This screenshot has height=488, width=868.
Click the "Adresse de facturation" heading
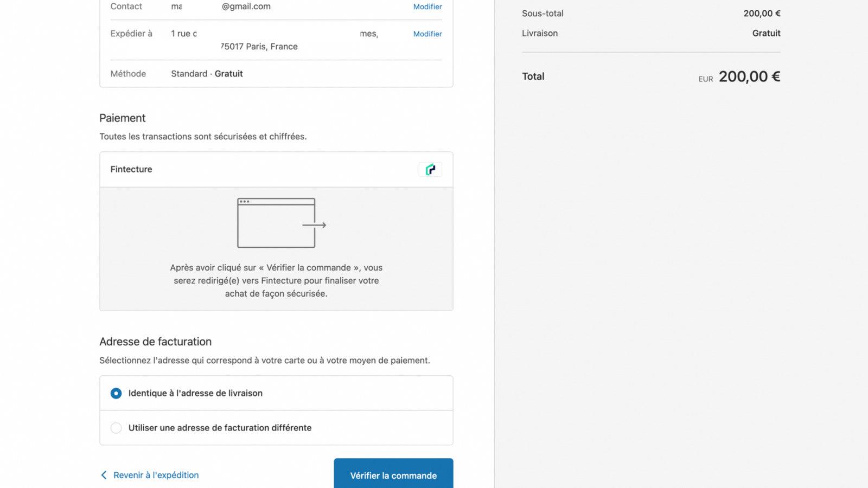[x=155, y=342]
